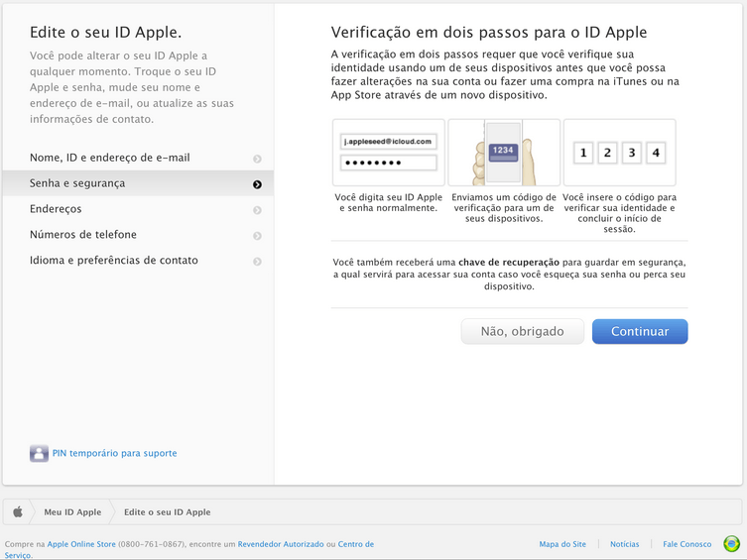The height and width of the screenshot is (560, 747).
Task: Click the Edite o seu ID Apple sidebar heading
Action: (106, 33)
